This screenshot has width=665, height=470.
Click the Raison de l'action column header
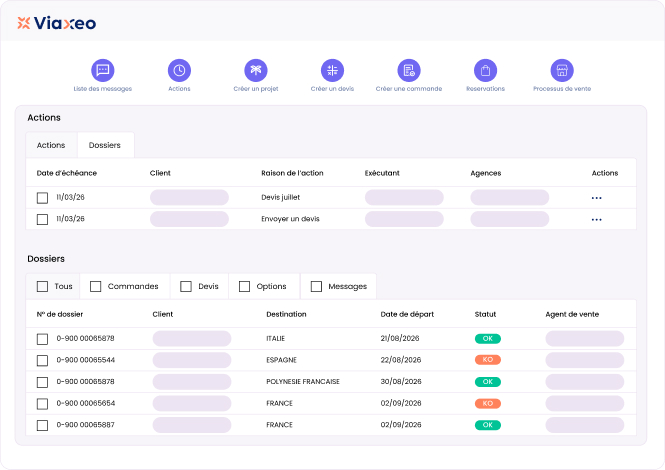(292, 173)
